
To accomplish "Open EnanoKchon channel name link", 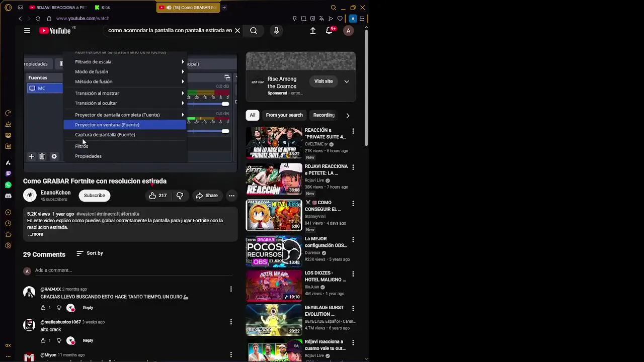I will point(55,193).
